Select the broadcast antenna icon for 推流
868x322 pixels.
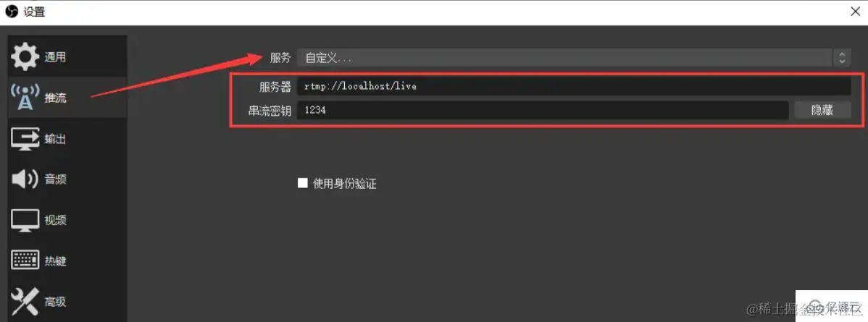click(25, 98)
